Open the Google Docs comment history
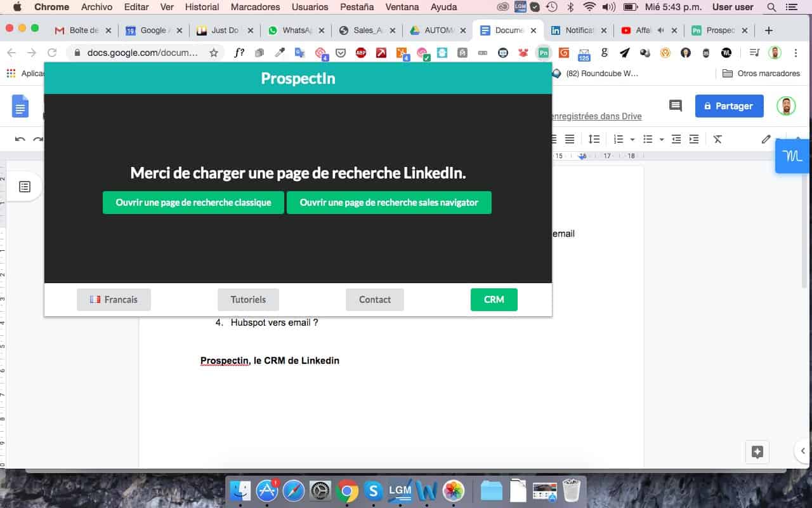The height and width of the screenshot is (508, 812). coord(676,106)
